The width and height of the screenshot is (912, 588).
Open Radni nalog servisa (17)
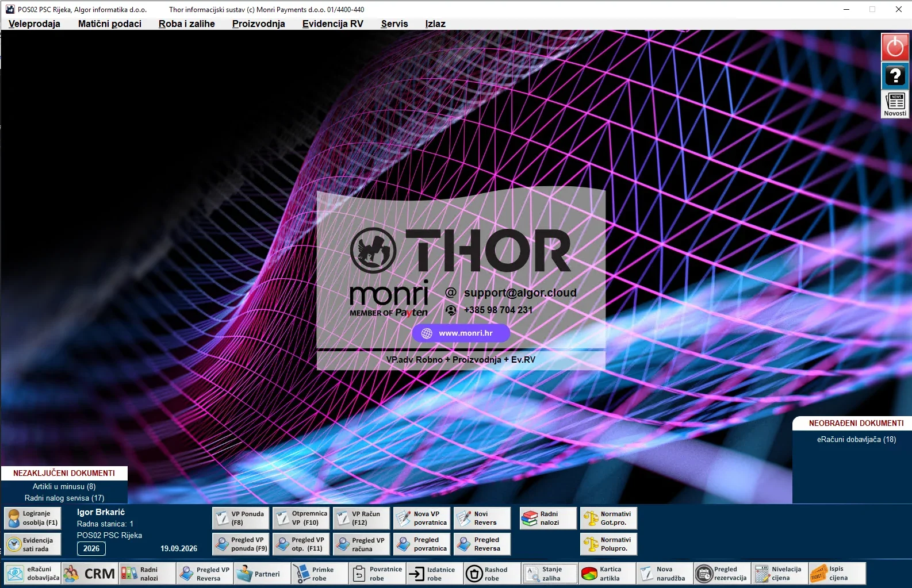click(64, 498)
